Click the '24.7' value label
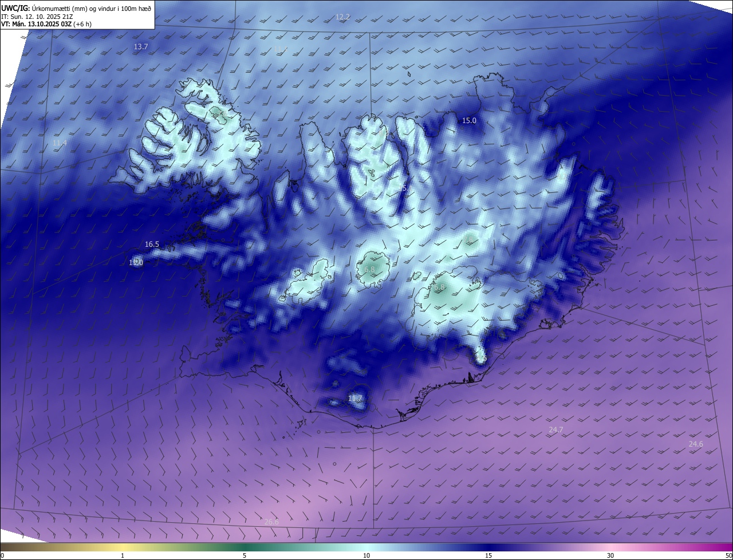This screenshot has width=733, height=560. click(x=556, y=429)
